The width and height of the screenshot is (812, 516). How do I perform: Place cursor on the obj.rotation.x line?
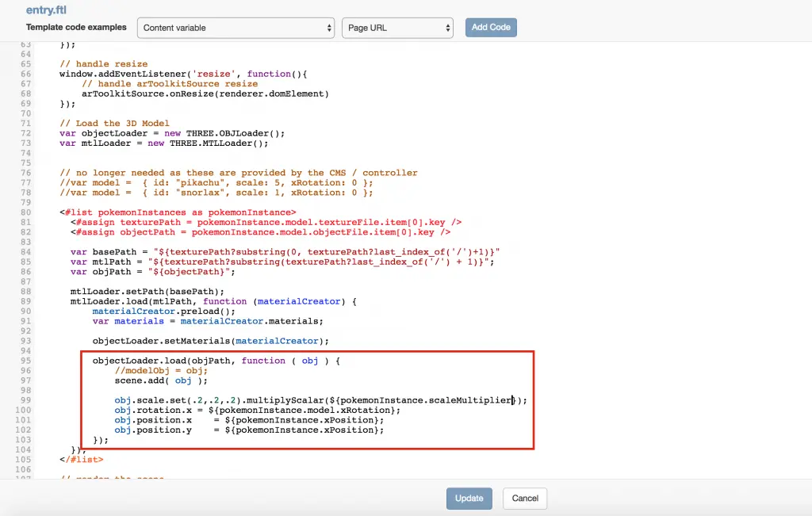pyautogui.click(x=257, y=410)
